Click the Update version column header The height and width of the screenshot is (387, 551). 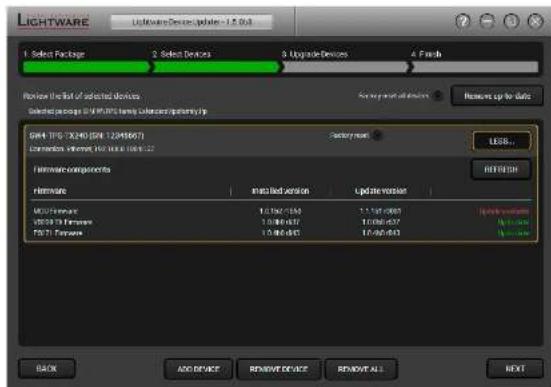pos(381,191)
